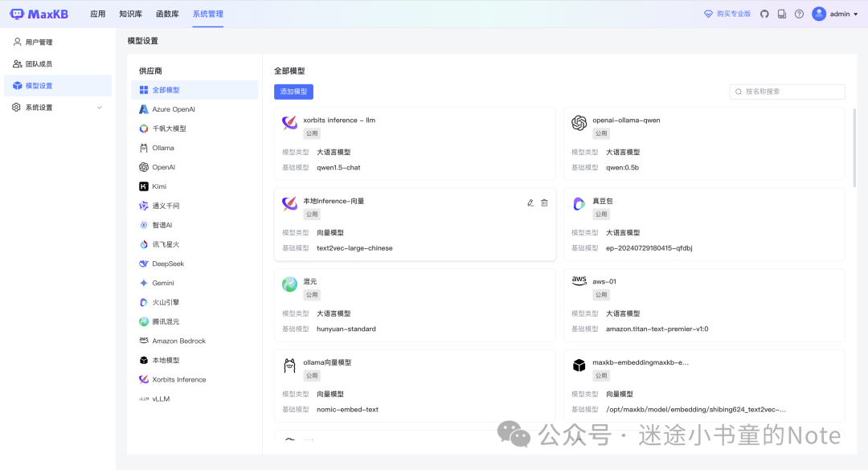This screenshot has height=470, width=868.
Task: Open the help question mark icon
Action: pyautogui.click(x=799, y=14)
